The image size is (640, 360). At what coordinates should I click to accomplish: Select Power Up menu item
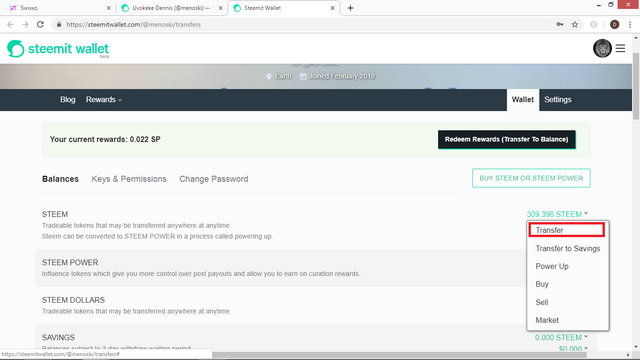(x=552, y=266)
